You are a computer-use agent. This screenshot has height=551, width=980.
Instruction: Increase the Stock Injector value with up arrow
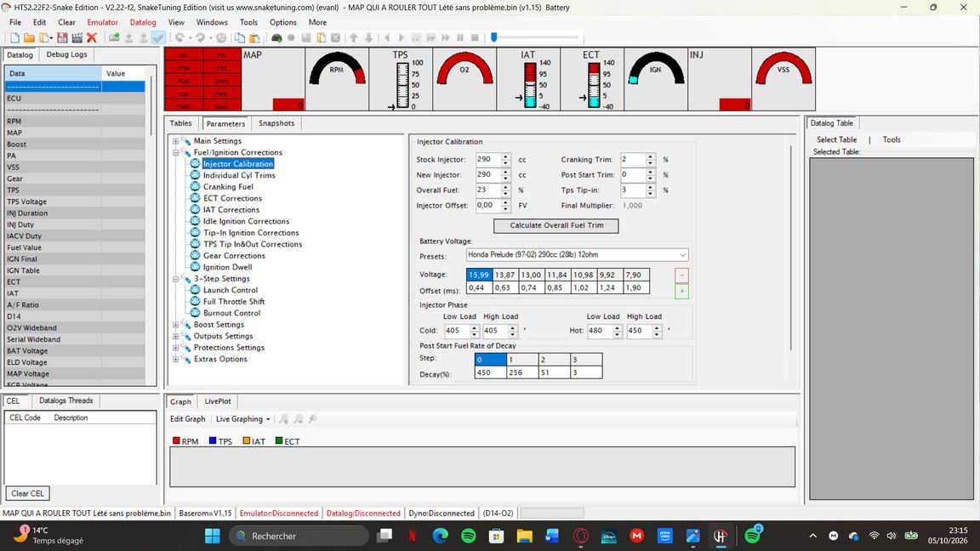pos(505,156)
